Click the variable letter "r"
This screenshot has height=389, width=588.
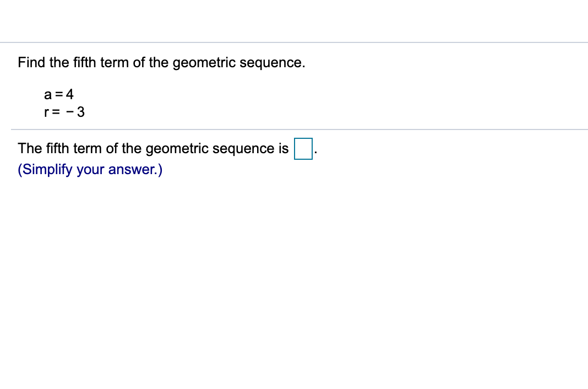(x=46, y=113)
